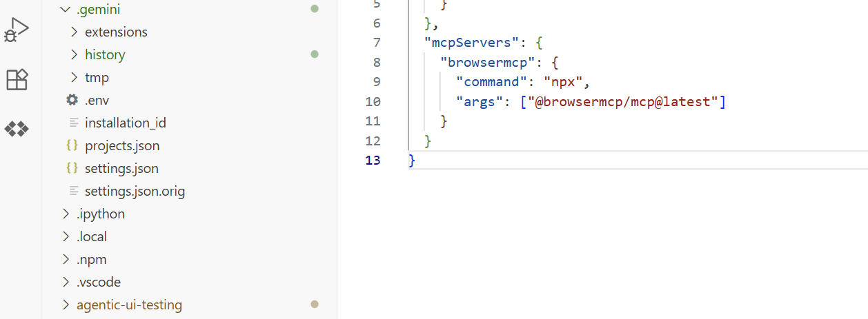Click the lines icon beside installation_id

[73, 123]
